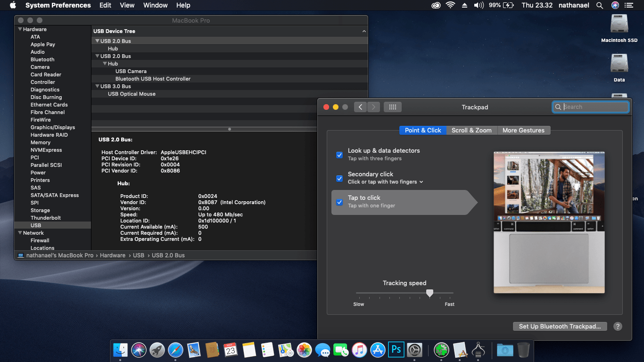Viewport: 644px width, 362px height.
Task: Adjust the Tracking speed slider
Action: click(429, 293)
